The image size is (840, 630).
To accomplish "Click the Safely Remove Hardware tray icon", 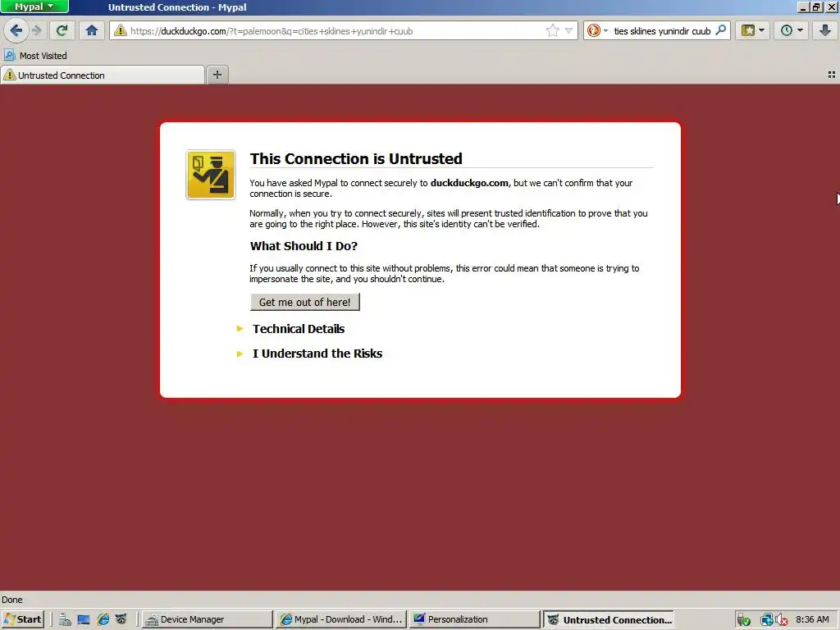I will point(743,620).
